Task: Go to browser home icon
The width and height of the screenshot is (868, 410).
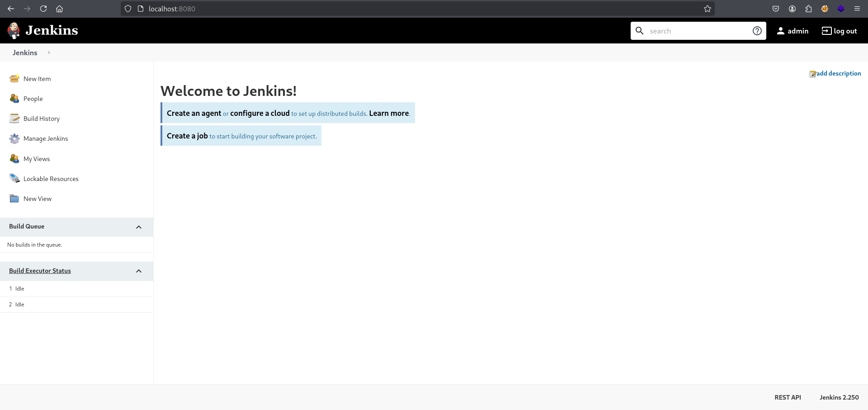Action: pyautogui.click(x=59, y=9)
